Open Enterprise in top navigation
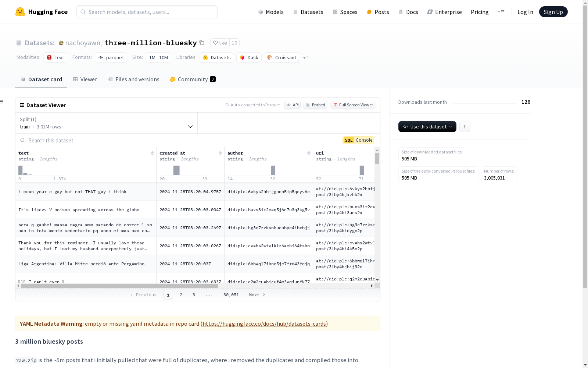The width and height of the screenshot is (588, 368). pyautogui.click(x=444, y=12)
